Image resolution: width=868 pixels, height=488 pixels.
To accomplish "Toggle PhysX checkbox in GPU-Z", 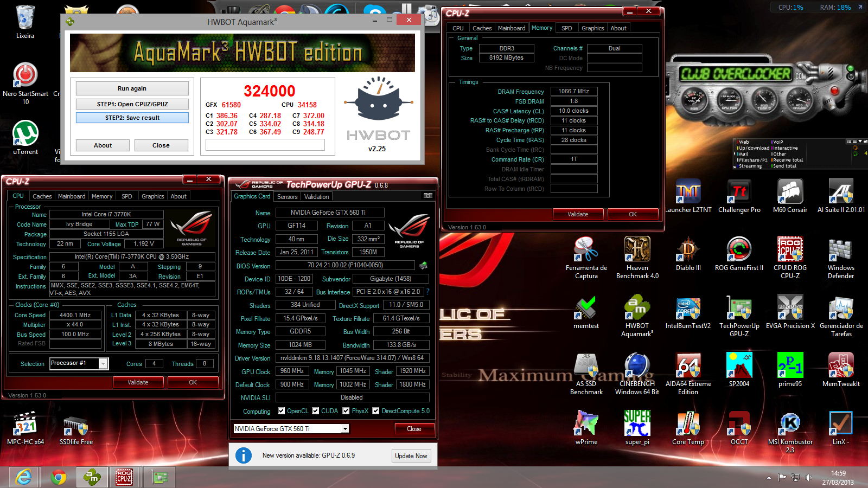I will pos(346,411).
